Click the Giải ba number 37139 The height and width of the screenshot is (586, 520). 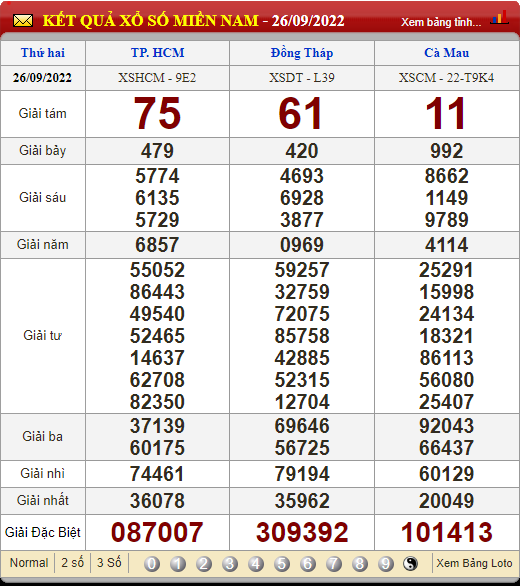click(157, 426)
